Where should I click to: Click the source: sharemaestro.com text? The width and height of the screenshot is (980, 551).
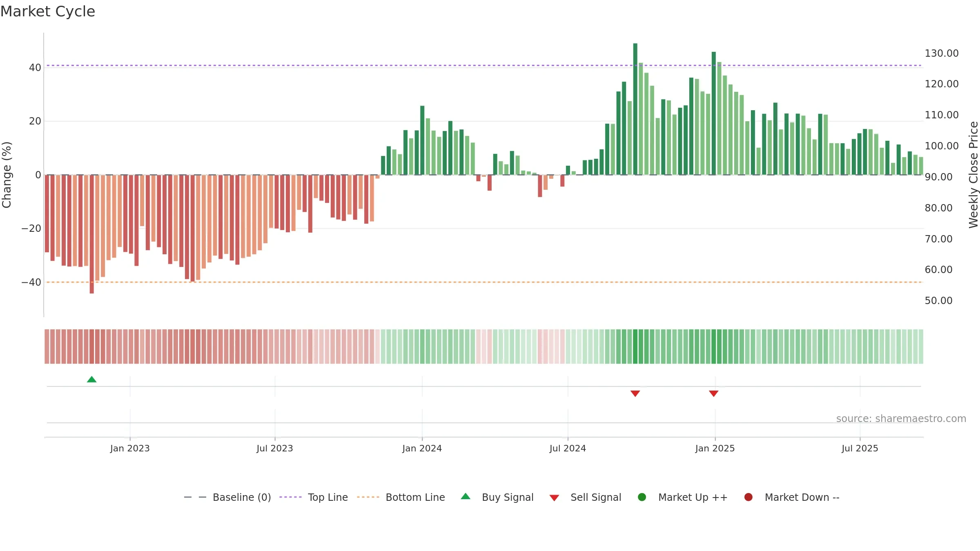[901, 418]
